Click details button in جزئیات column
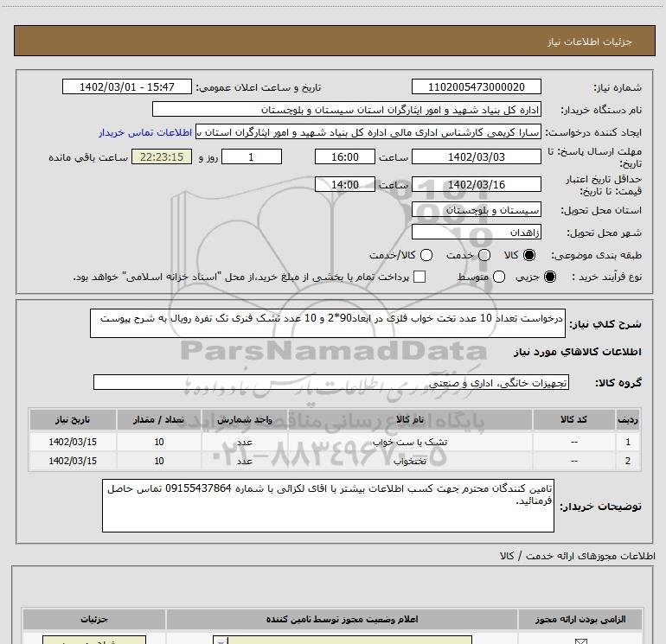 (x=94, y=641)
